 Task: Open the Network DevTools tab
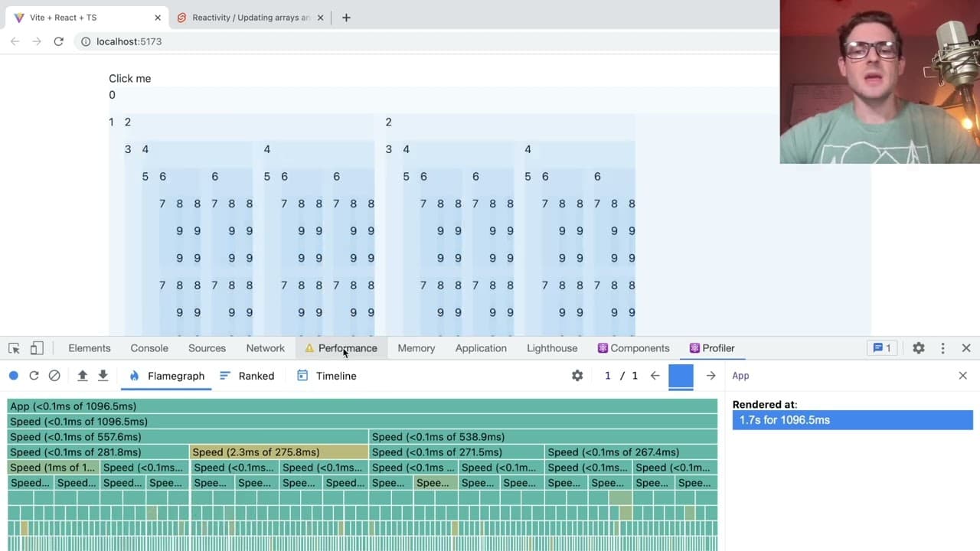(x=266, y=348)
